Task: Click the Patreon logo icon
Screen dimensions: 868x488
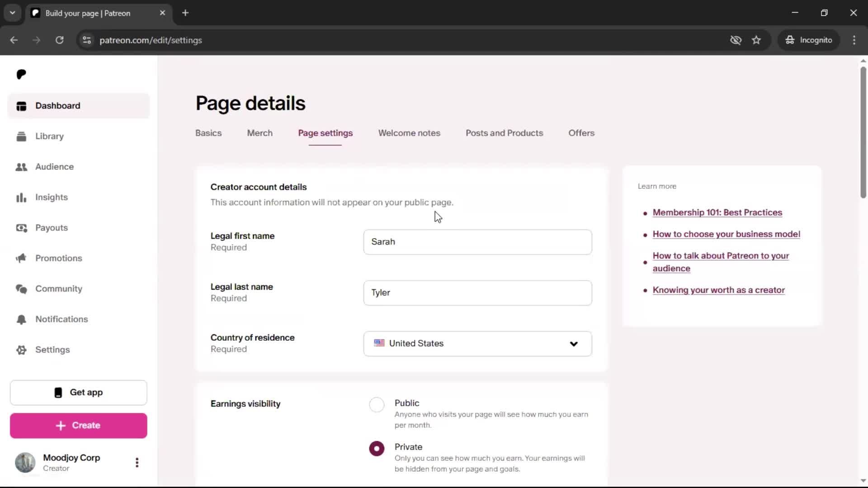Action: click(21, 74)
